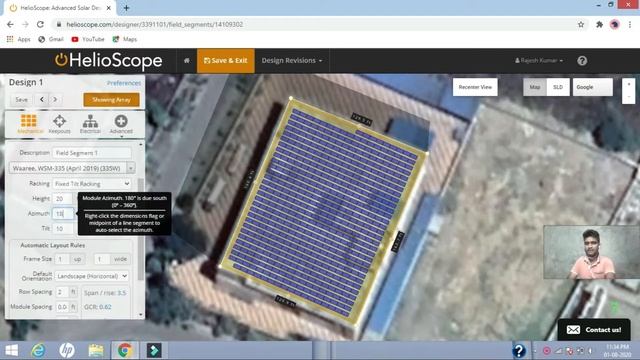Open Google imagery dropdown
The width and height of the screenshot is (640, 360).
pyautogui.click(x=593, y=87)
